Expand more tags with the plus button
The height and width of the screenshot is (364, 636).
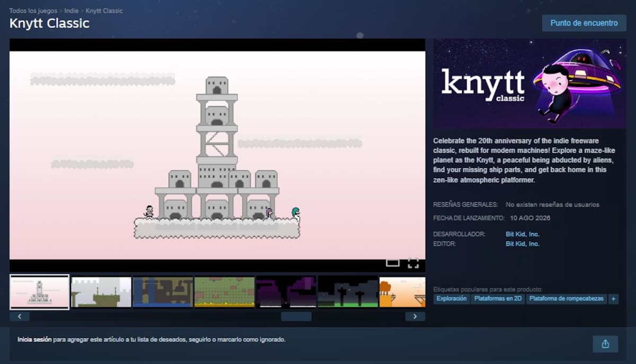(x=614, y=299)
